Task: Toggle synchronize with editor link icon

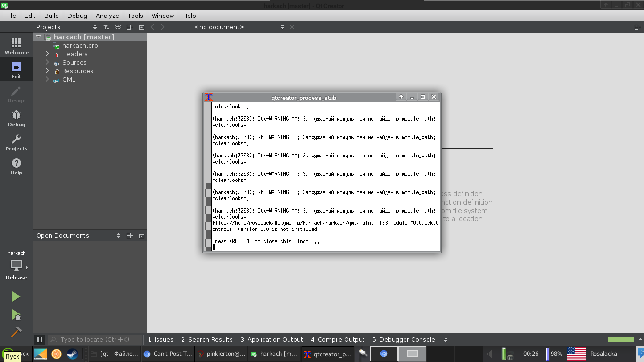Action: (118, 27)
